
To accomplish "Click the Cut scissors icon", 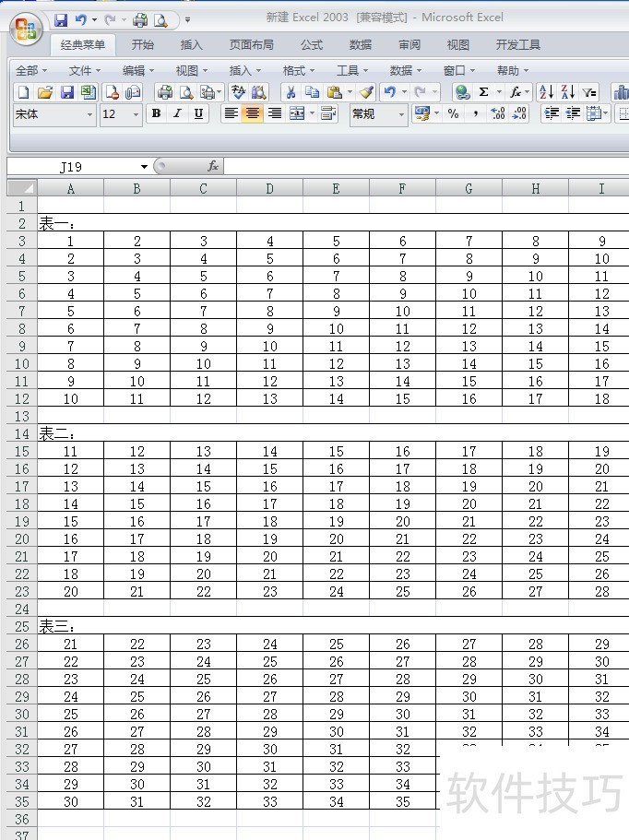I will click(x=291, y=93).
